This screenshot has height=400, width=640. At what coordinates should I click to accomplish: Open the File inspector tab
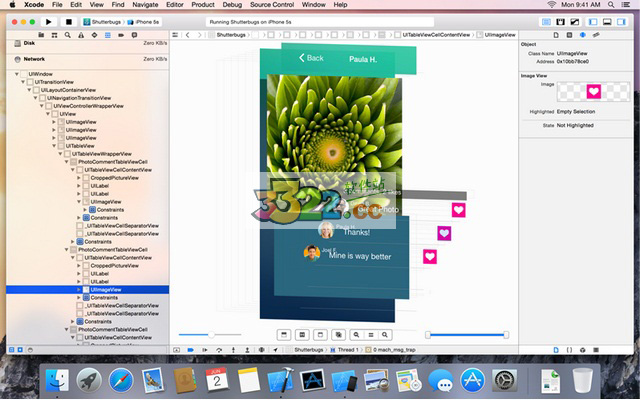pos(556,35)
